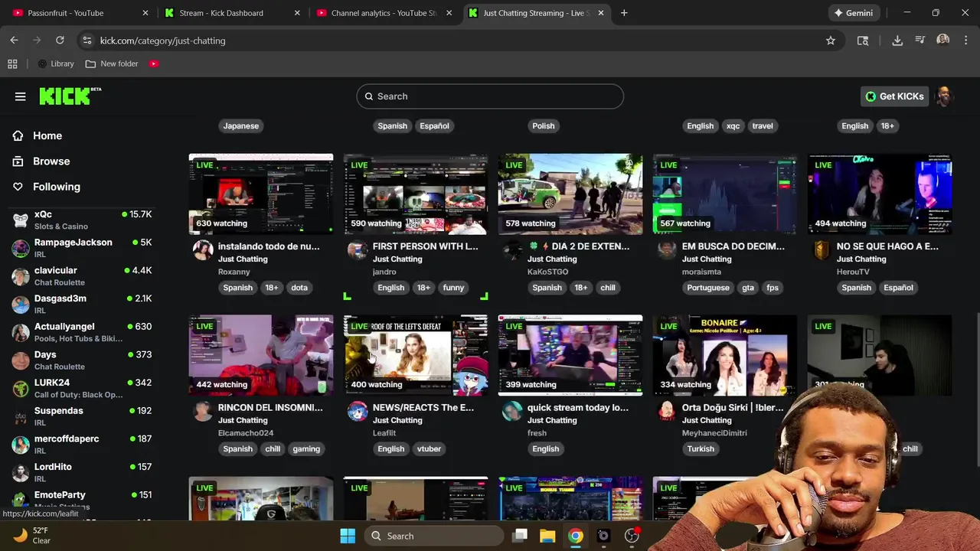Open mercoffdaperc channel in sidebar

(x=82, y=445)
